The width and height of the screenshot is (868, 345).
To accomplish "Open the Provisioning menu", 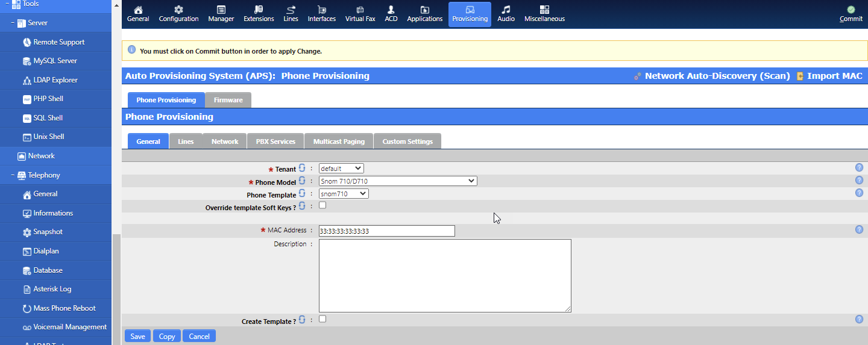I will coord(470,14).
